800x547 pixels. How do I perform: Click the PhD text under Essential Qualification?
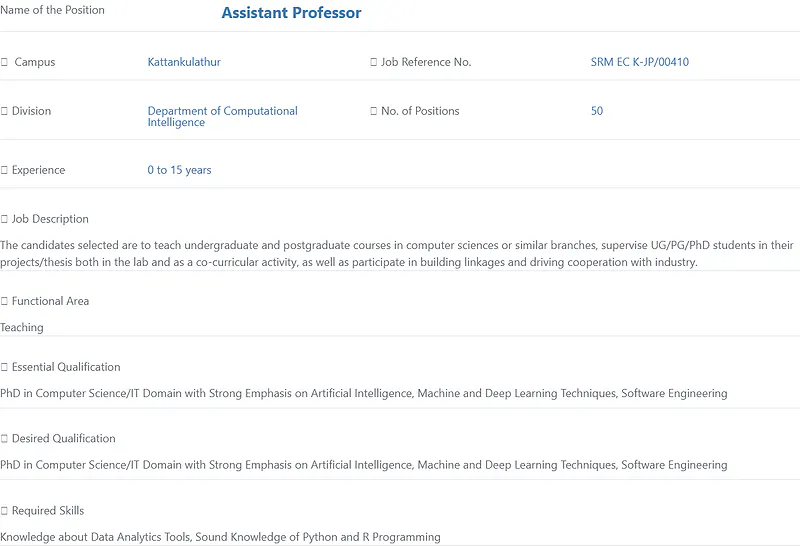pyautogui.click(x=364, y=393)
